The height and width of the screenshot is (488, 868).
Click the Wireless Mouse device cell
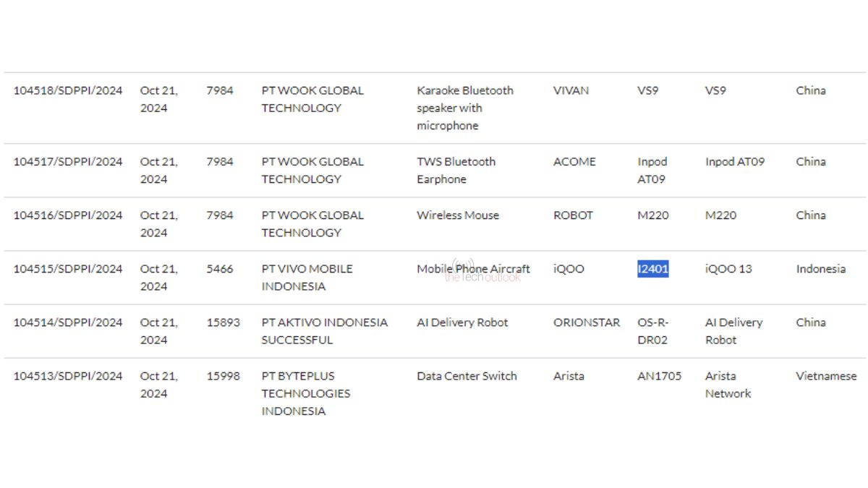click(x=458, y=215)
